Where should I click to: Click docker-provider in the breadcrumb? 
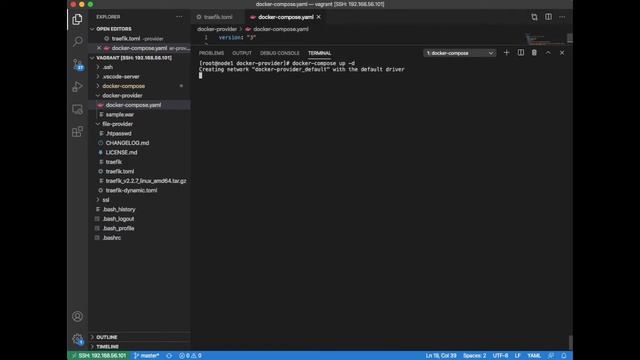coord(217,29)
